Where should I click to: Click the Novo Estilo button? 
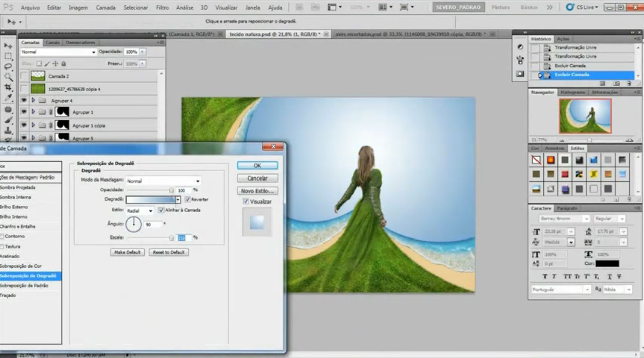(x=257, y=191)
